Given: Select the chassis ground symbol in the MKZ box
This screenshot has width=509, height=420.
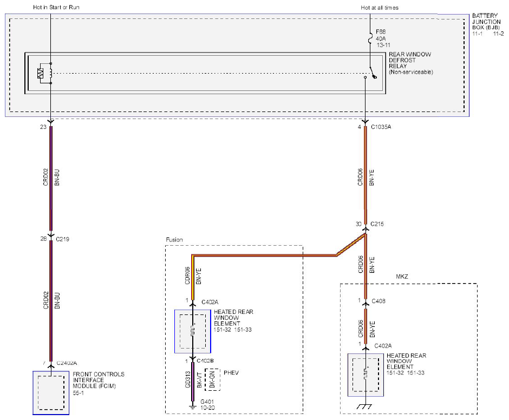Looking at the screenshot, I should pyautogui.click(x=364, y=406).
